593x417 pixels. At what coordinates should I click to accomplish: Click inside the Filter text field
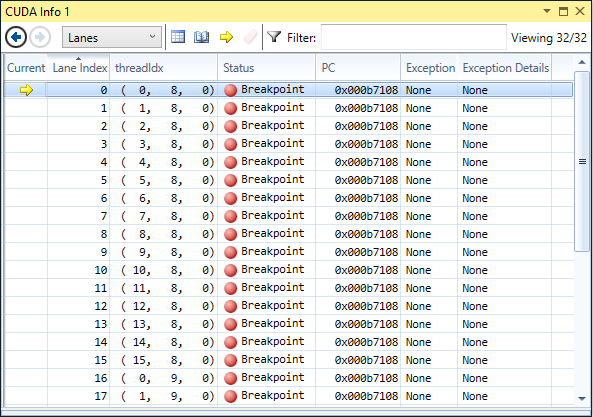pyautogui.click(x=414, y=37)
